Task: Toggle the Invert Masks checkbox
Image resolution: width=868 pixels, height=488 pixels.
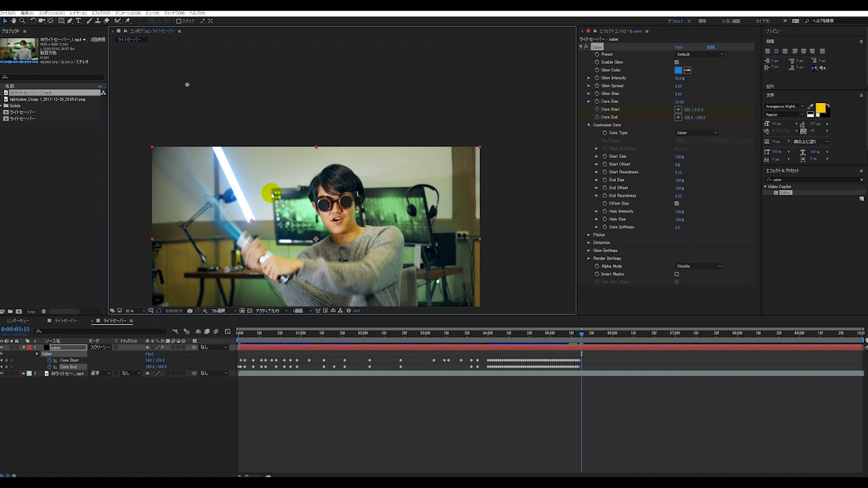Action: click(677, 274)
